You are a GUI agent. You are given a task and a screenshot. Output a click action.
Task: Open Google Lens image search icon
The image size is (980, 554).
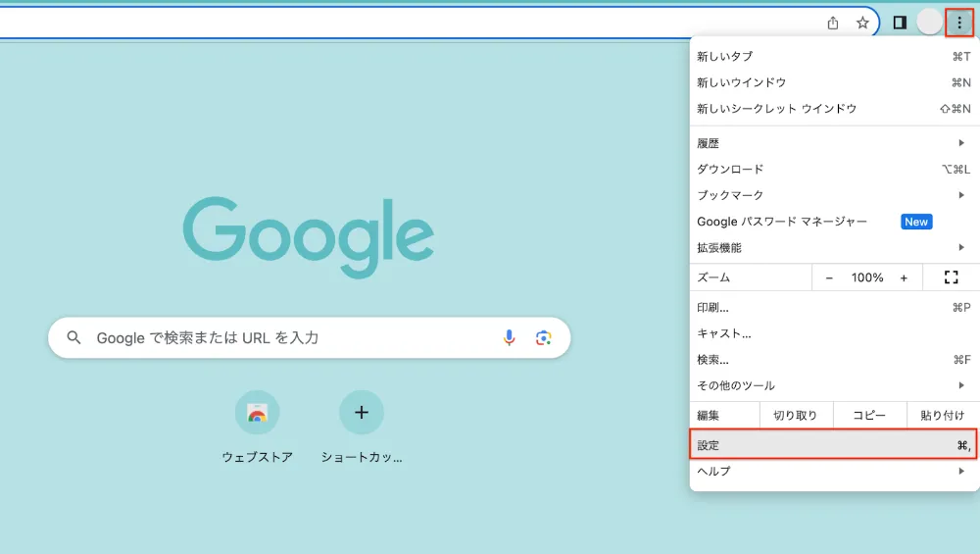click(543, 337)
